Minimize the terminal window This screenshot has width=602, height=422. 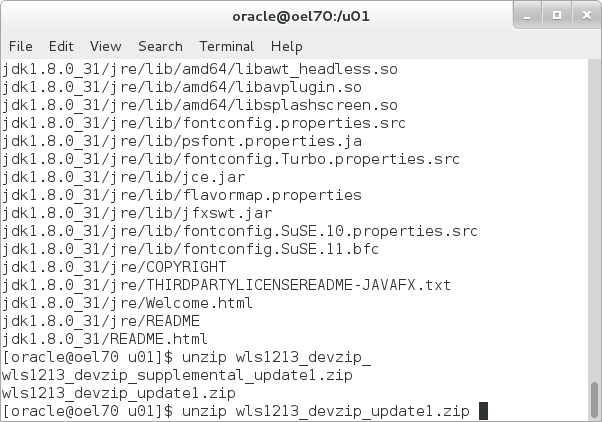525,15
